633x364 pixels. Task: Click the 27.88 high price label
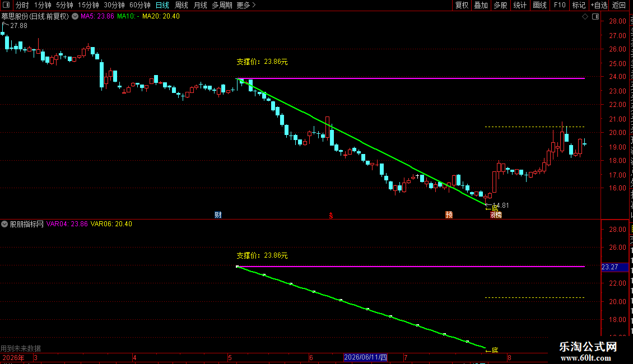pos(18,26)
